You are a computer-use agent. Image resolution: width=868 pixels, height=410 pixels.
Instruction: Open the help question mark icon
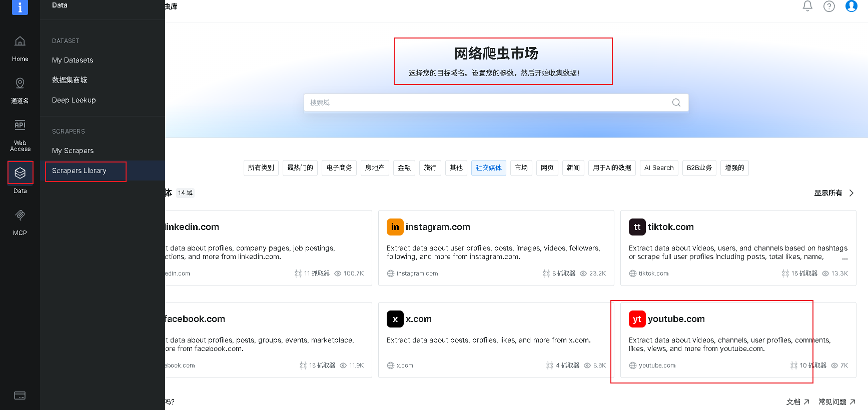pyautogui.click(x=829, y=6)
